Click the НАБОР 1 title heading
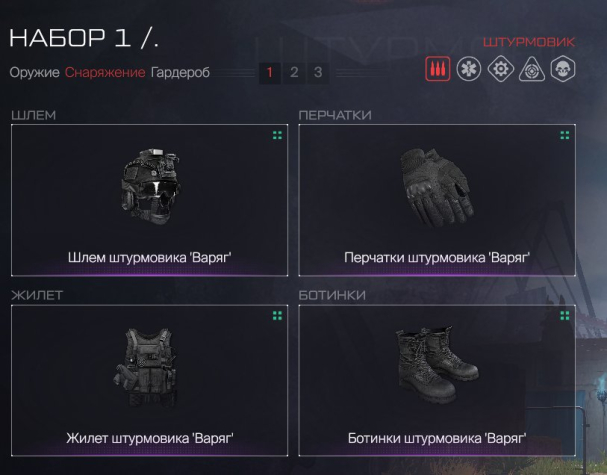The width and height of the screenshot is (607, 475). tap(84, 38)
